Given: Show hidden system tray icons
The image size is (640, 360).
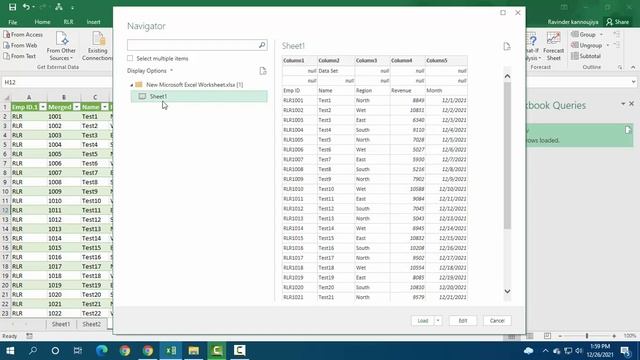Looking at the screenshot, I should pyautogui.click(x=546, y=351).
